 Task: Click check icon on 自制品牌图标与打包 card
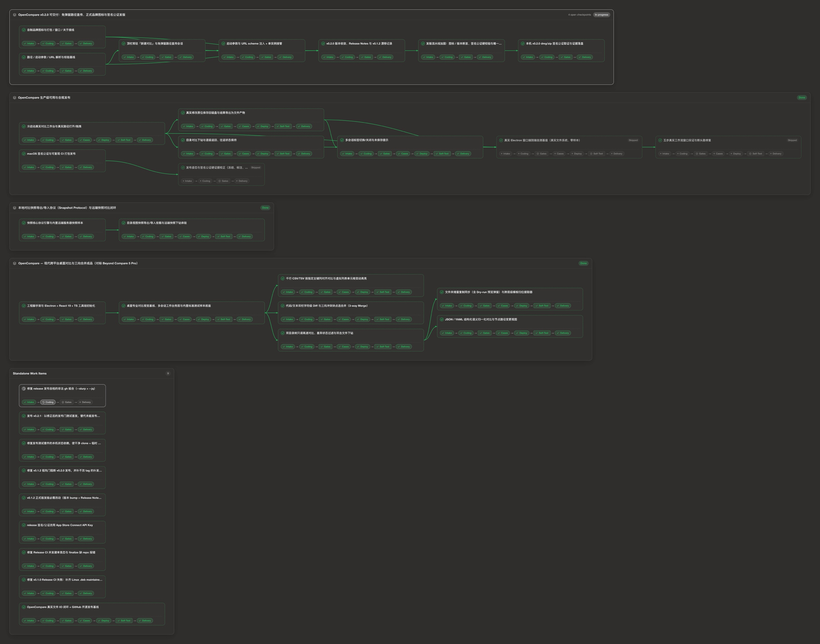click(x=24, y=30)
